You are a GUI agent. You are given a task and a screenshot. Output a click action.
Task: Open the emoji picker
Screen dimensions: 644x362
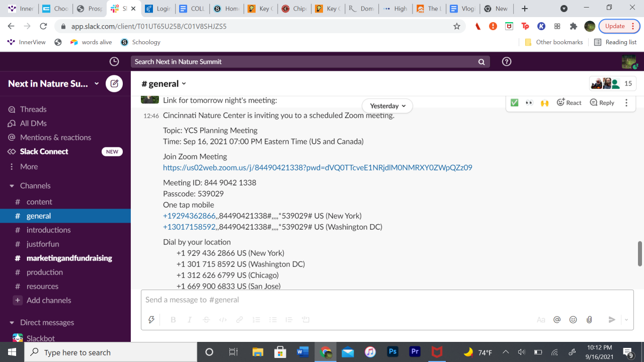pos(573,319)
